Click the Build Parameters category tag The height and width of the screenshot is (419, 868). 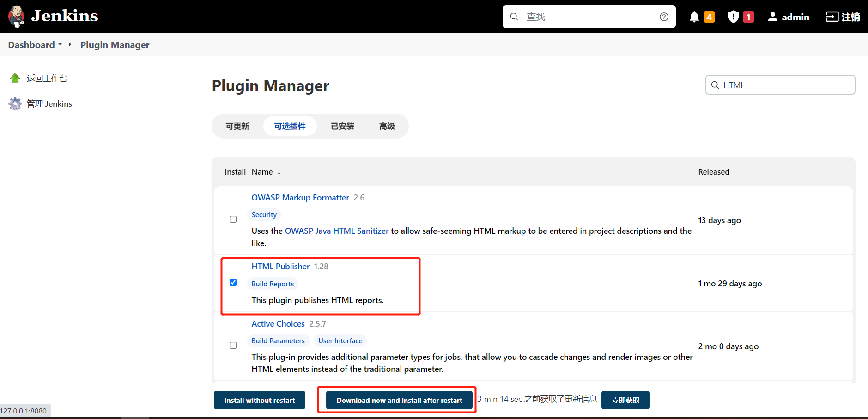[x=278, y=341]
